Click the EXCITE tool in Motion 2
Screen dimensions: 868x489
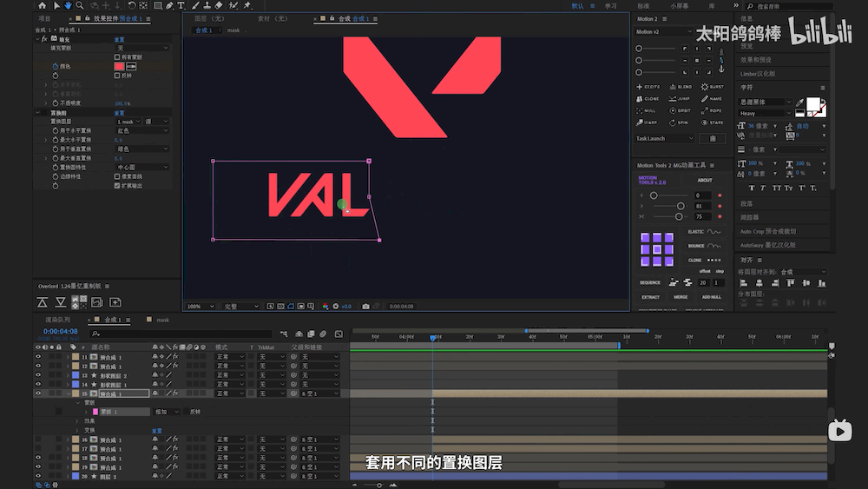click(x=648, y=87)
